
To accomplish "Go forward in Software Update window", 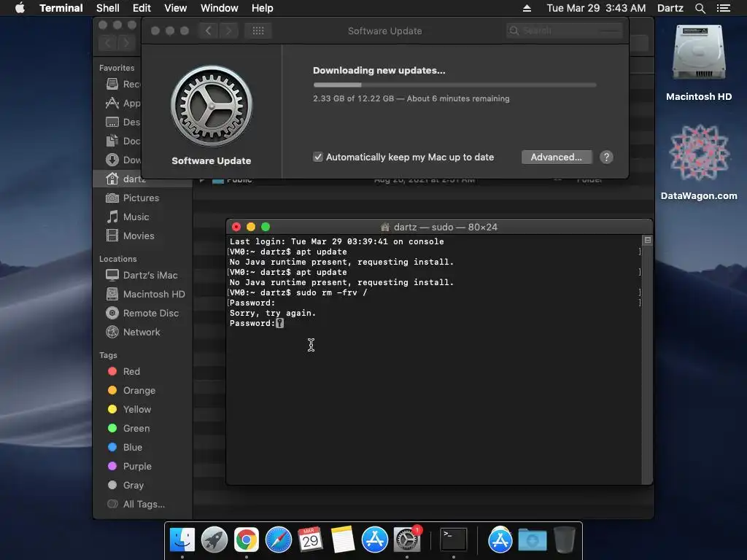I will (228, 31).
